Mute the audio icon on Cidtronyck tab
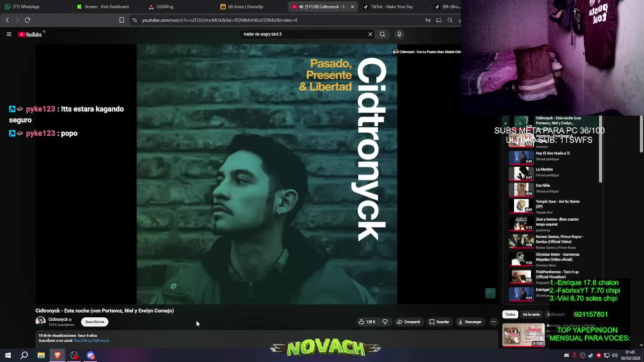This screenshot has height=362, width=644. pyautogui.click(x=301, y=7)
